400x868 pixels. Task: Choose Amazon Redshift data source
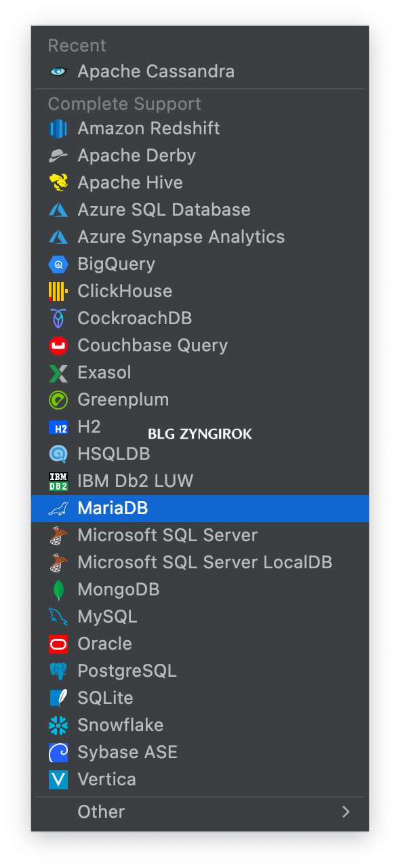click(200, 128)
